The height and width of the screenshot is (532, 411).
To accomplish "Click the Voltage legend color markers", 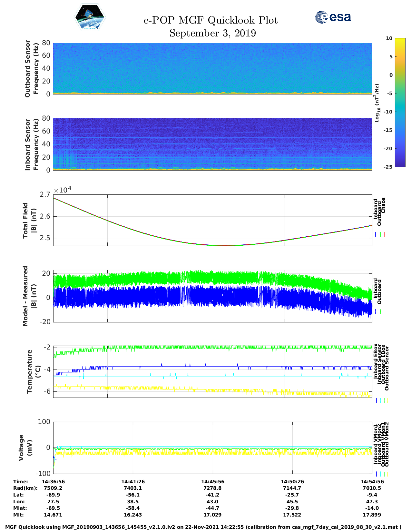I will click(382, 474).
